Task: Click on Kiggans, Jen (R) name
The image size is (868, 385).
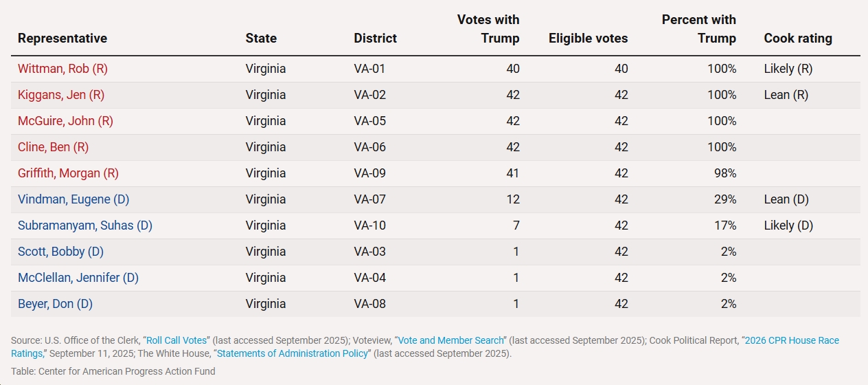Action: click(x=61, y=95)
